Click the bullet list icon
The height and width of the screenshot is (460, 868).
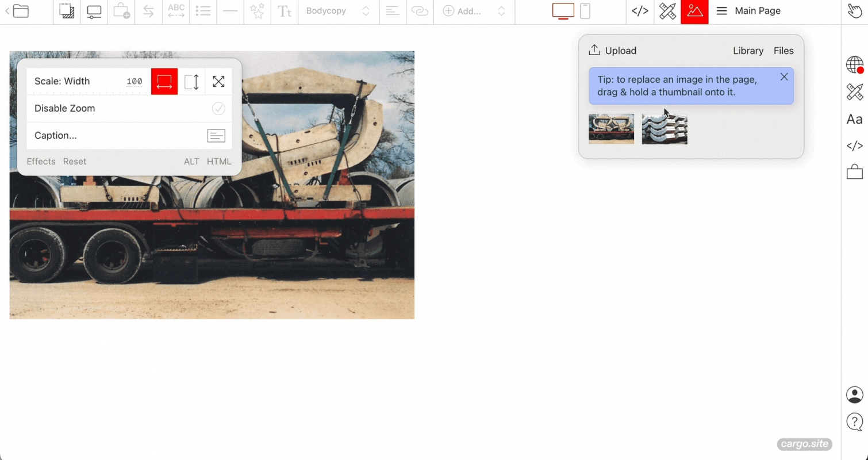coord(203,11)
